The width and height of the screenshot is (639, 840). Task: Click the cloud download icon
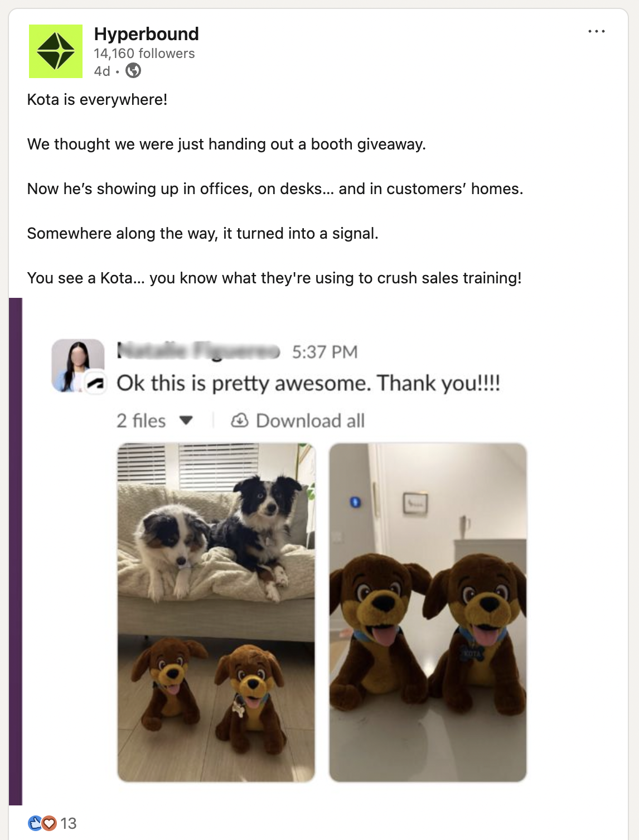240,421
